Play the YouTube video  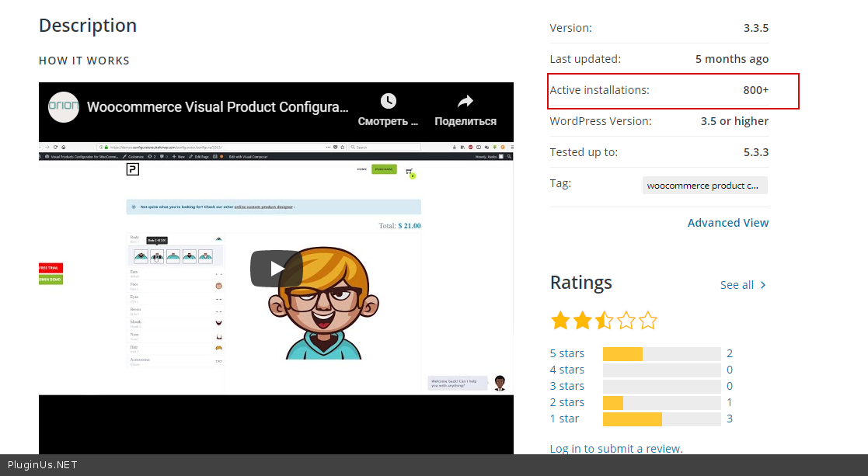pos(276,269)
